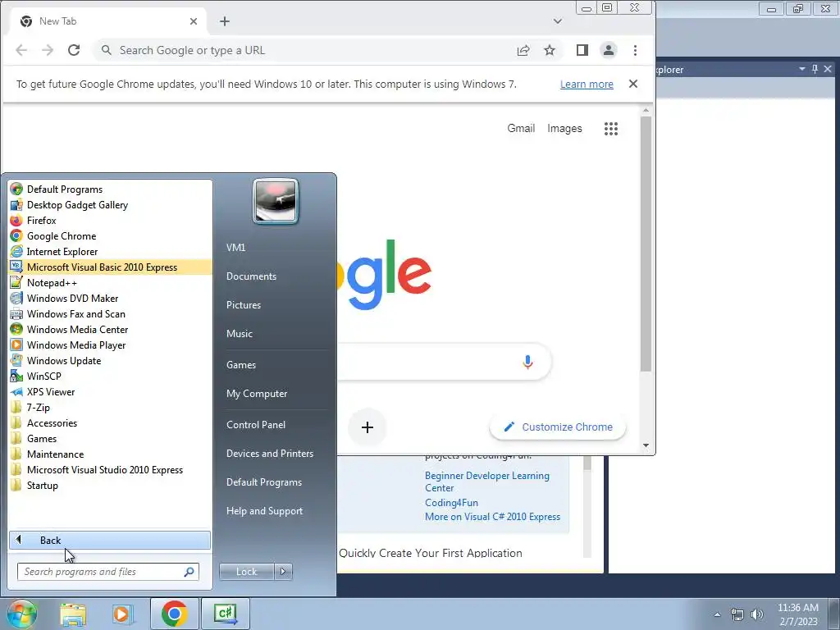Open shutdown options arrow beside Lock
The width and height of the screenshot is (840, 630).
pyautogui.click(x=283, y=572)
